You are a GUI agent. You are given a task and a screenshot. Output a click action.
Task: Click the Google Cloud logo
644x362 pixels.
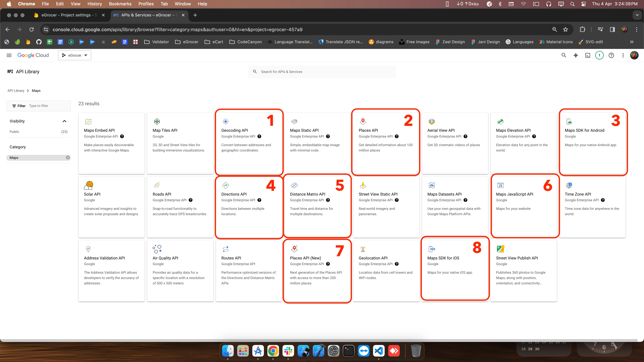coord(33,55)
